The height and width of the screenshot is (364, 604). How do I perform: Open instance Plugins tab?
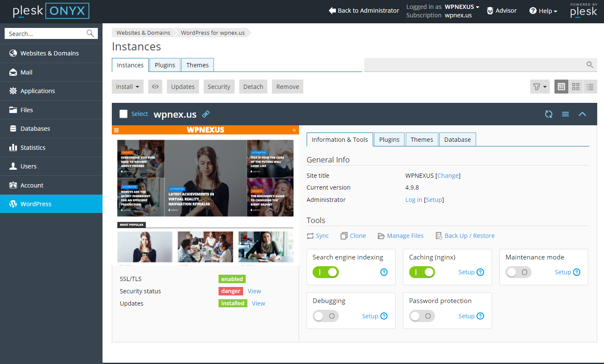pos(389,139)
